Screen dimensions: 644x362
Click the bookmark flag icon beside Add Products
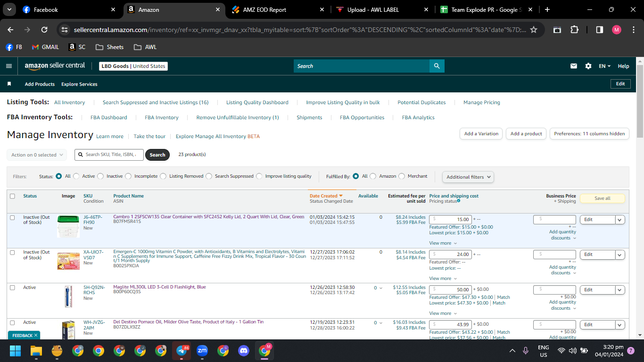(x=9, y=84)
